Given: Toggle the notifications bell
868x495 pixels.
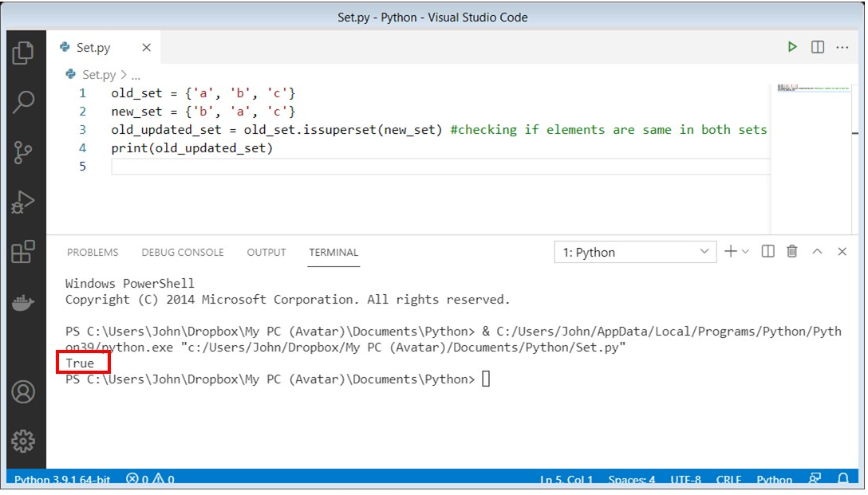Looking at the screenshot, I should click(843, 479).
